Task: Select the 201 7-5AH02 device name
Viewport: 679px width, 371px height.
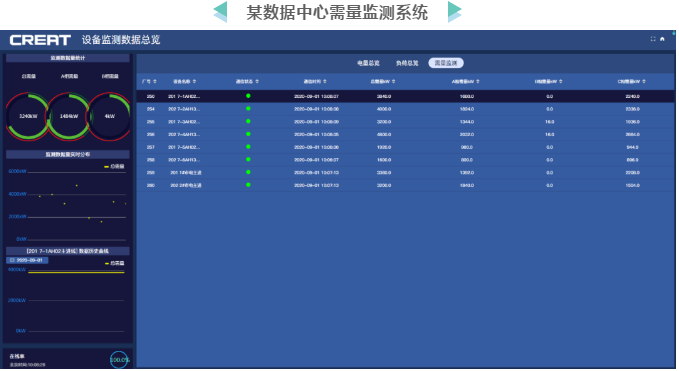Action: 184,147
